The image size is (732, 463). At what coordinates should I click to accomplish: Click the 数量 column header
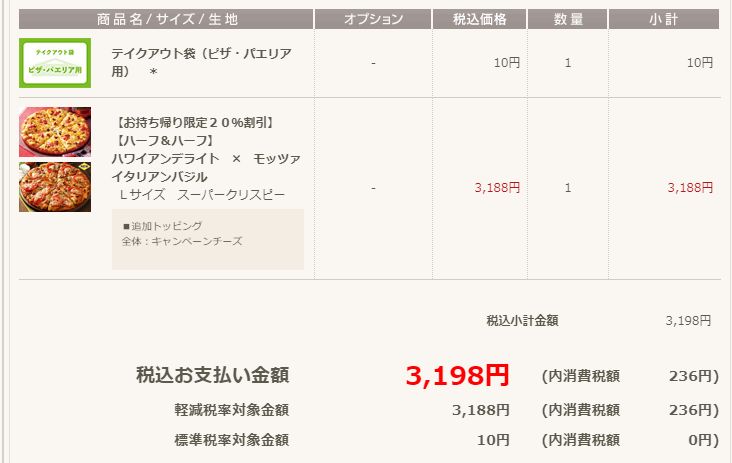click(x=568, y=19)
